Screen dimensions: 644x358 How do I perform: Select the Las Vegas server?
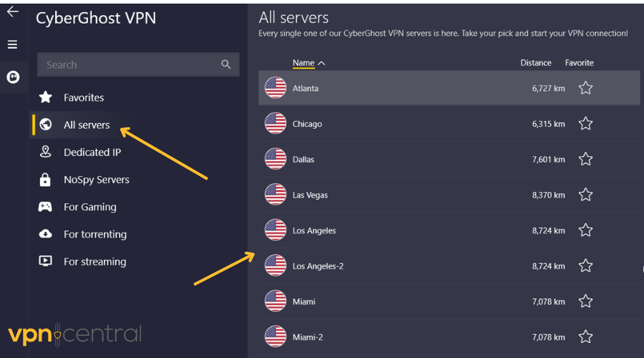449,195
